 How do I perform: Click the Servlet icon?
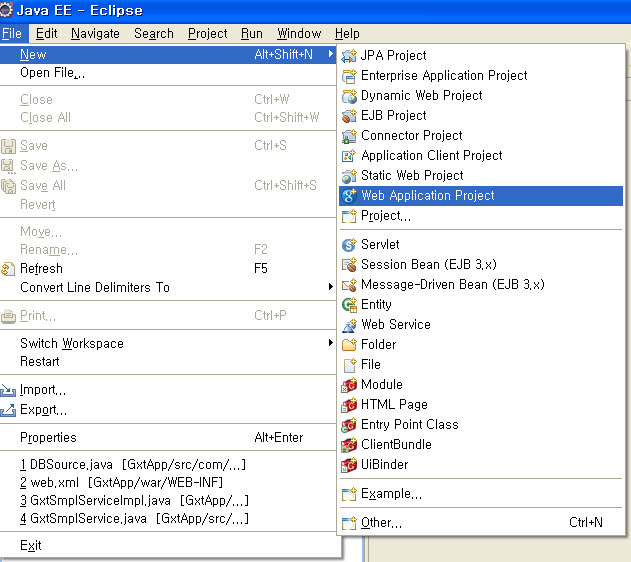point(349,245)
